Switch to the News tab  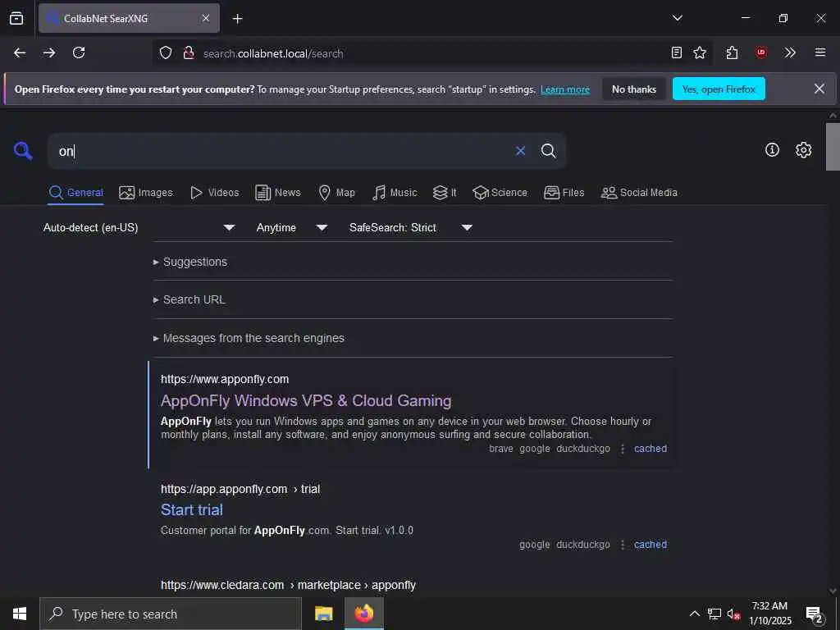[x=278, y=192]
